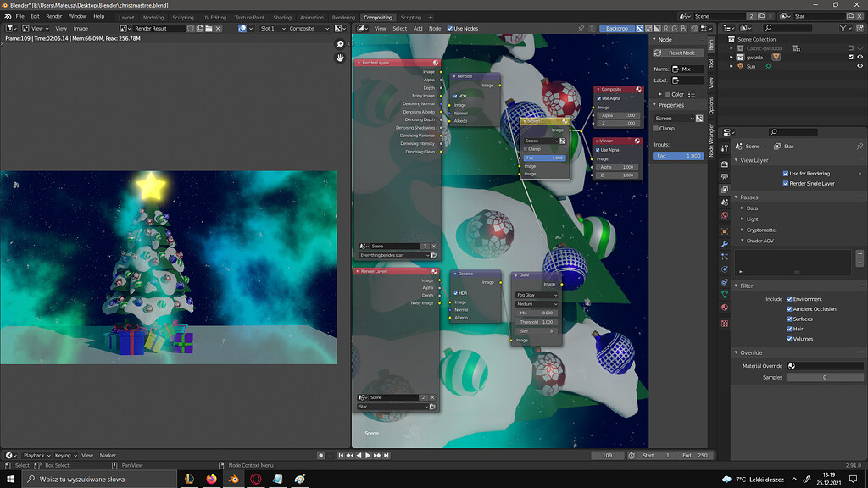The height and width of the screenshot is (488, 868).
Task: Uncheck Ambient Occlusion filter
Action: (x=789, y=308)
